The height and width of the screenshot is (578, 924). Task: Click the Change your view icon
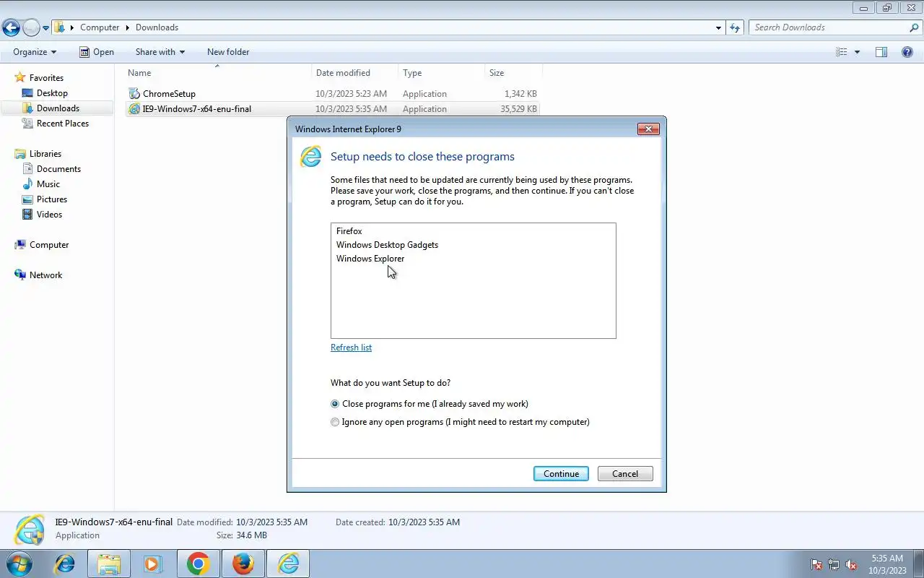841,52
